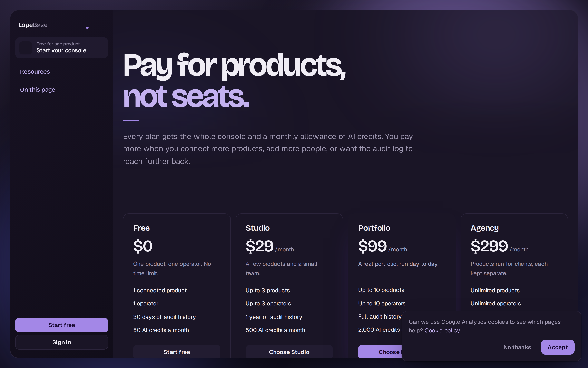
Task: Click the Sign in sidebar button
Action: [61, 342]
